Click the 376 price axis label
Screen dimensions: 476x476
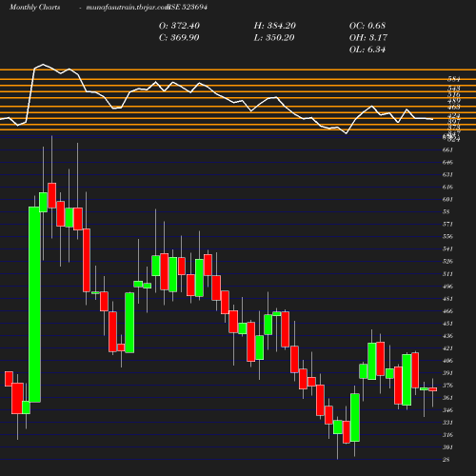click(x=447, y=386)
